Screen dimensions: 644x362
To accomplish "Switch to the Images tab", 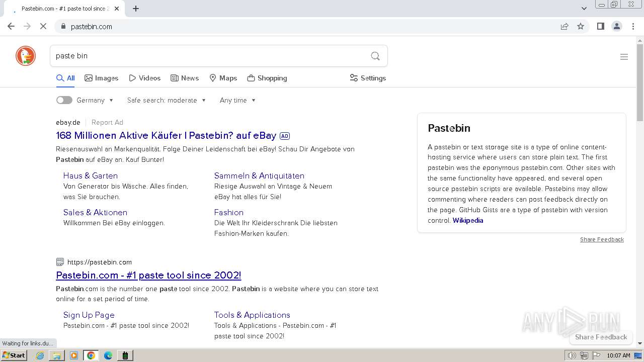I will [x=101, y=78].
